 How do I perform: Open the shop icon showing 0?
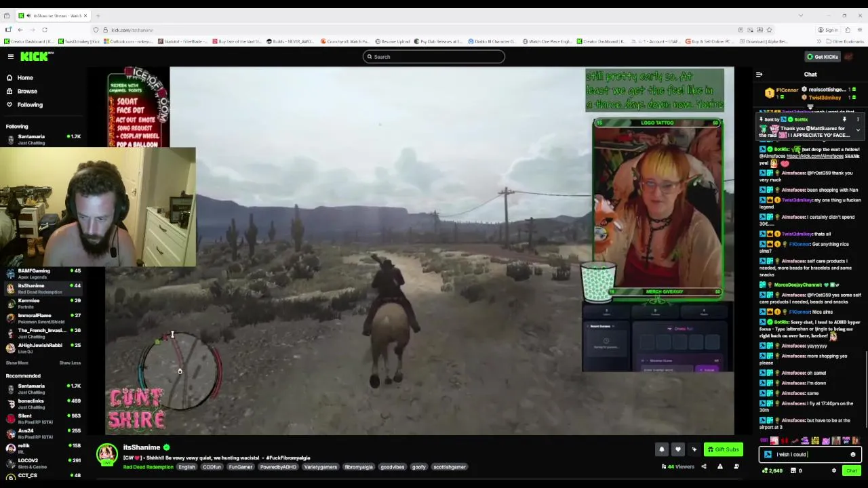[x=796, y=470]
